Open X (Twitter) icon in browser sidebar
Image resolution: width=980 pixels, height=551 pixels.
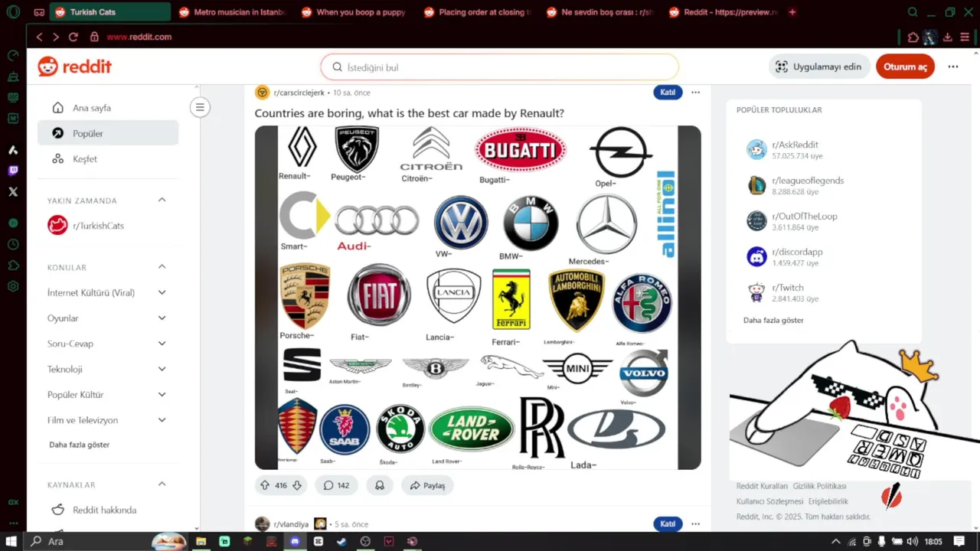(x=13, y=192)
